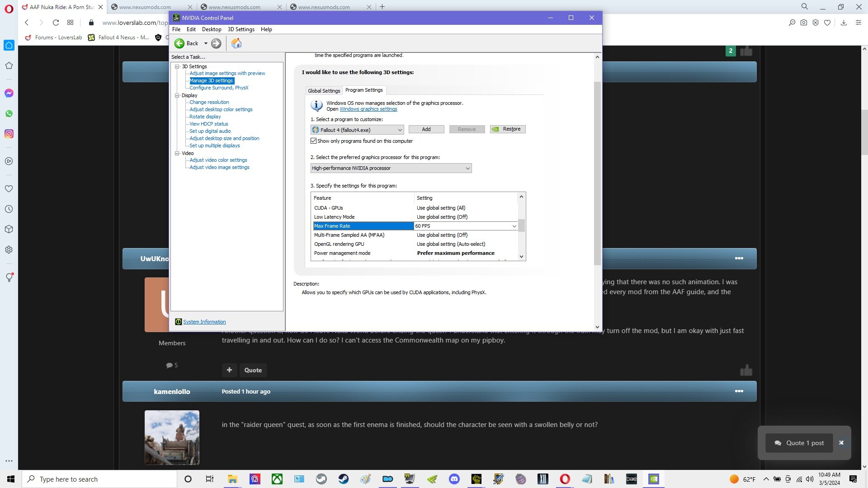Click the plus multiquote button beside Quote
868x488 pixels.
coord(229,370)
